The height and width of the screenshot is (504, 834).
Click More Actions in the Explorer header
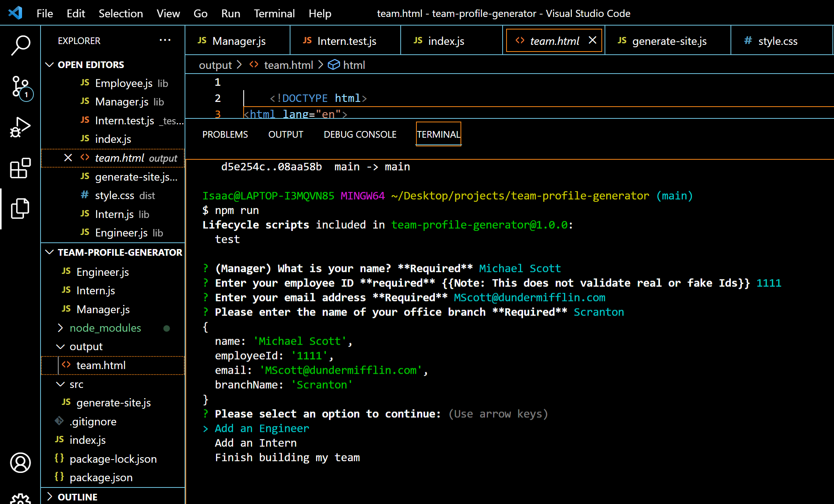click(165, 40)
